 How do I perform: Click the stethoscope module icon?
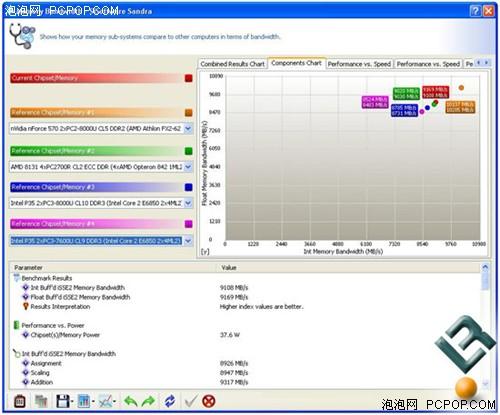22,36
